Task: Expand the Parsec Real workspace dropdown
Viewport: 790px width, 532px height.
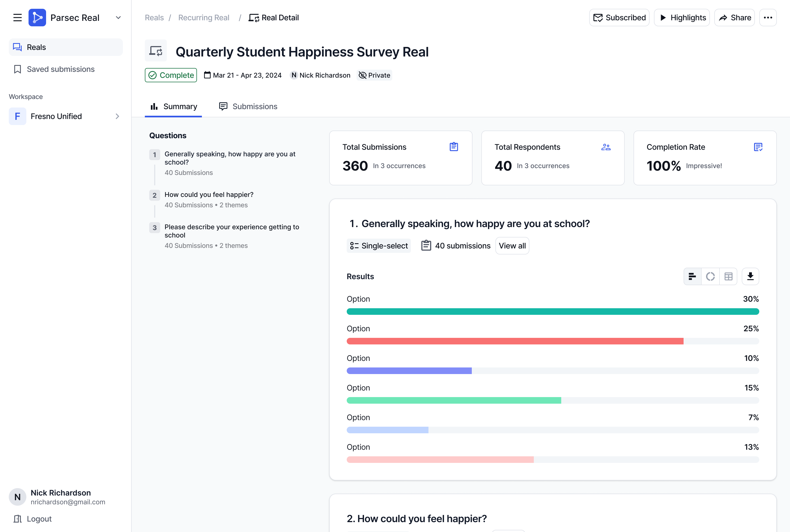Action: point(118,18)
